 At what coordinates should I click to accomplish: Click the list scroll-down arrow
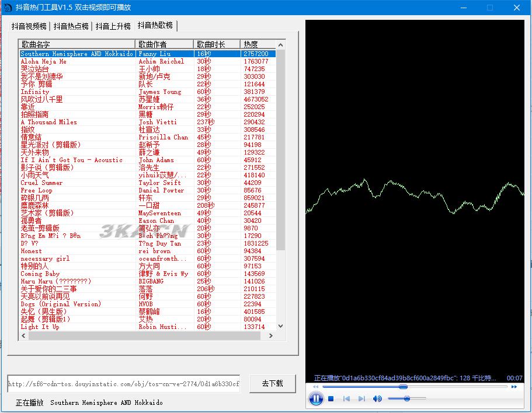[x=280, y=326]
